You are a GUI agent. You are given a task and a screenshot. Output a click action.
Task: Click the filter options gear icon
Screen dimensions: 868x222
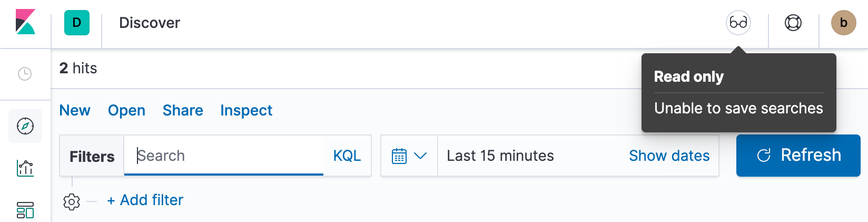coord(72,201)
